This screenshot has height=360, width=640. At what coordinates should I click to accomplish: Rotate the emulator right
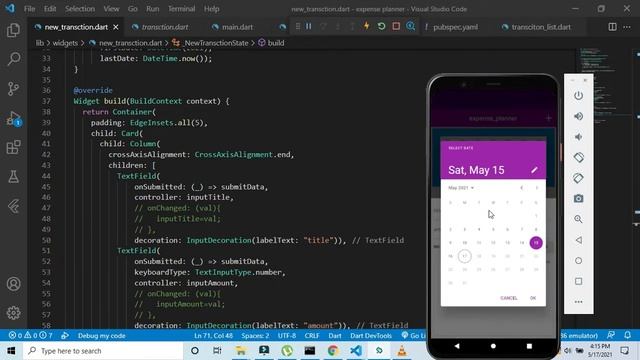pos(578,178)
